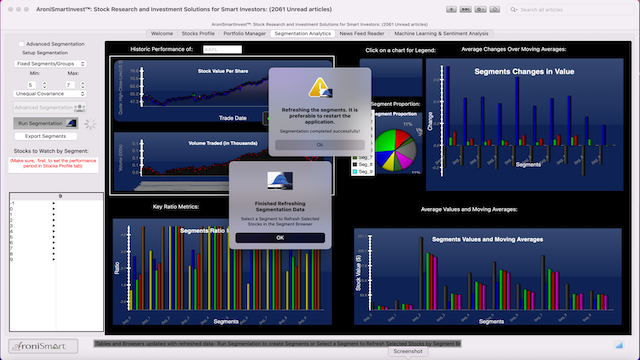Increment the Max segments stepper

coord(83,83)
